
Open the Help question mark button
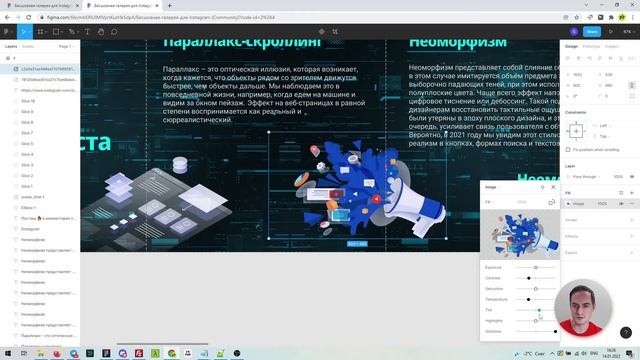(626, 333)
